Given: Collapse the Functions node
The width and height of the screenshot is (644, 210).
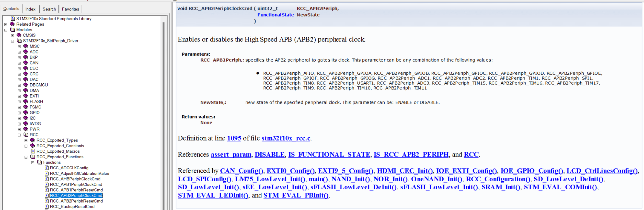Looking at the screenshot, I should tap(33, 163).
